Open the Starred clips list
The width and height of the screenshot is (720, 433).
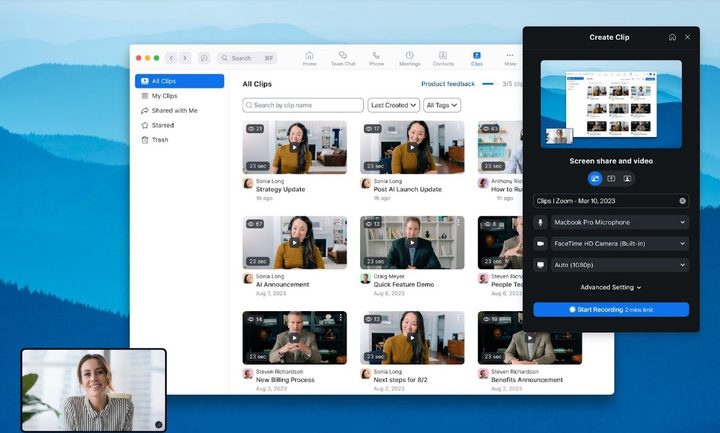click(x=162, y=125)
